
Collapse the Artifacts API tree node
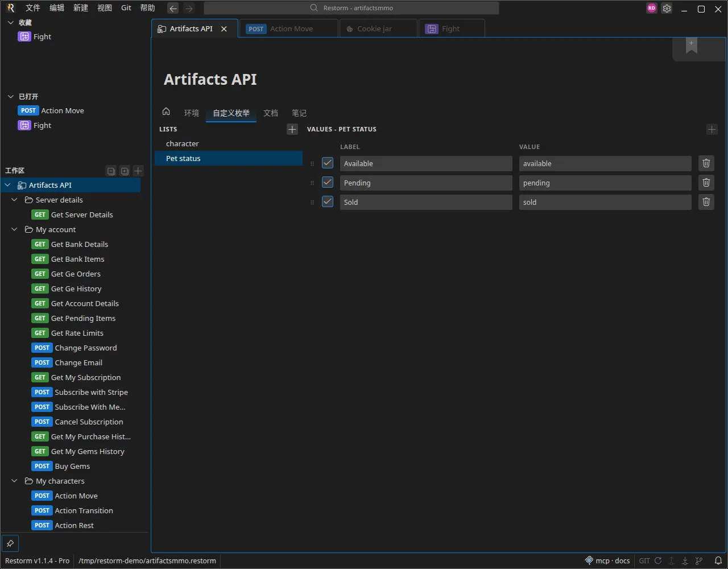coord(8,185)
